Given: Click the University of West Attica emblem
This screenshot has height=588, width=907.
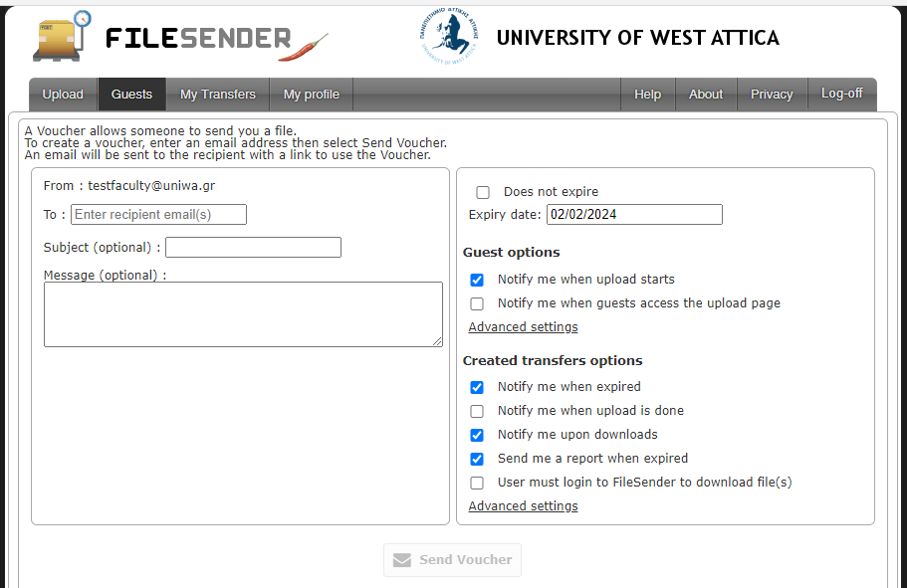Looking at the screenshot, I should (449, 36).
